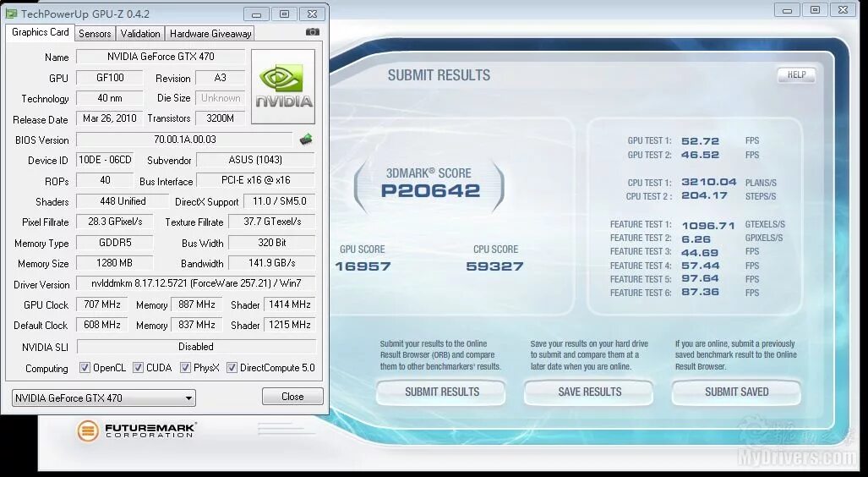
Task: Click the NVIDIA logo image in GPU-Z
Action: pos(283,86)
